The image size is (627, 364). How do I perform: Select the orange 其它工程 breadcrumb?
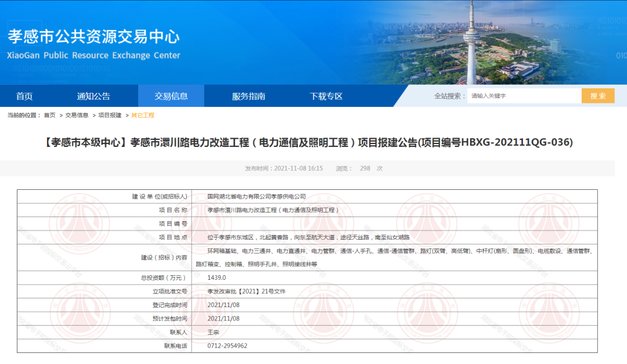[x=143, y=116]
